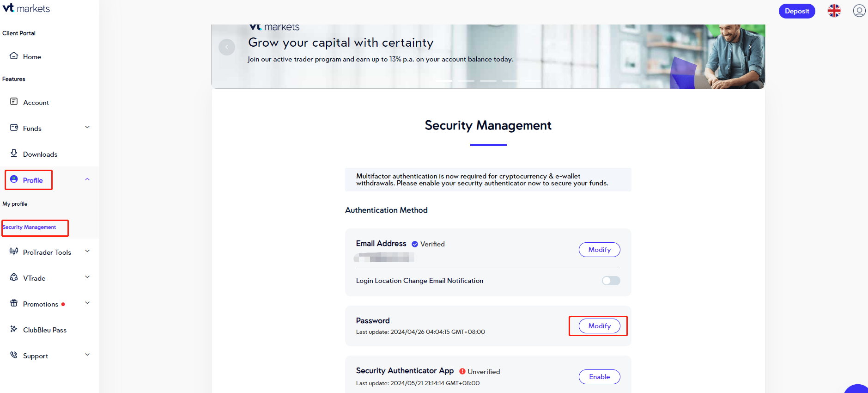Click the previous banner arrow
The width and height of the screenshot is (868, 393).
point(227,47)
